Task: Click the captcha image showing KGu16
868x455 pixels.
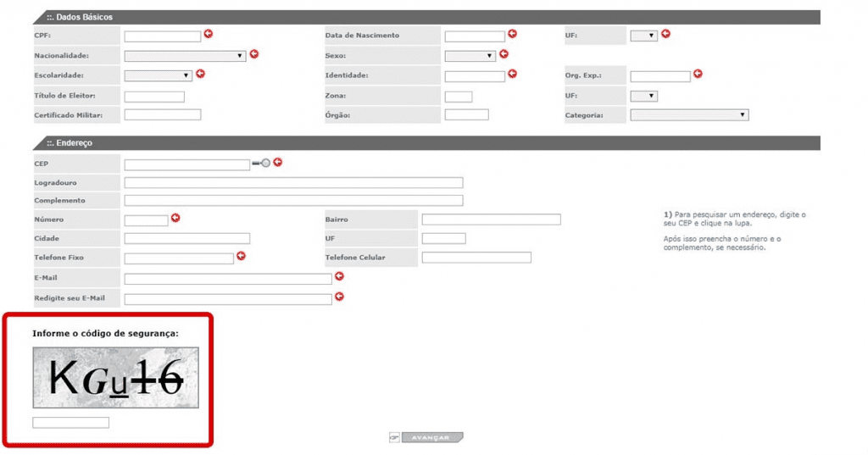Action: [115, 378]
